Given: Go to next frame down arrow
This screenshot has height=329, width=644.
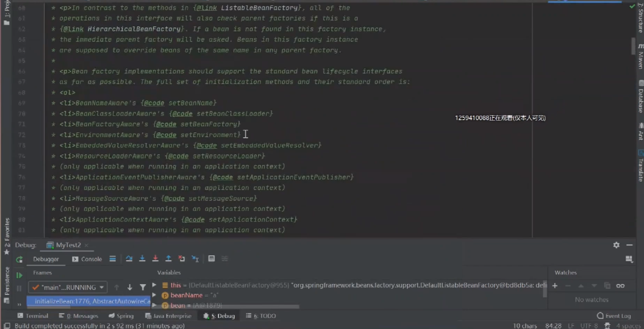Looking at the screenshot, I should pyautogui.click(x=130, y=288).
